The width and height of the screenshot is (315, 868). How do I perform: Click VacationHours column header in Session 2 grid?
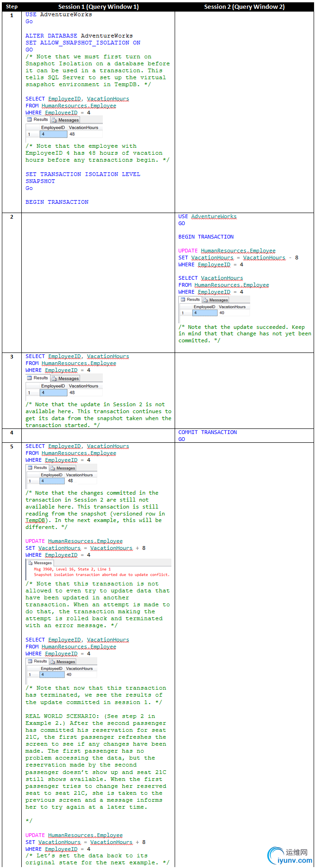[232, 307]
